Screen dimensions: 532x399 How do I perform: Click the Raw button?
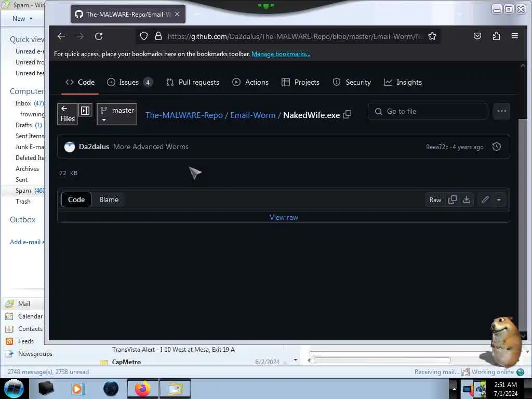coord(435,200)
